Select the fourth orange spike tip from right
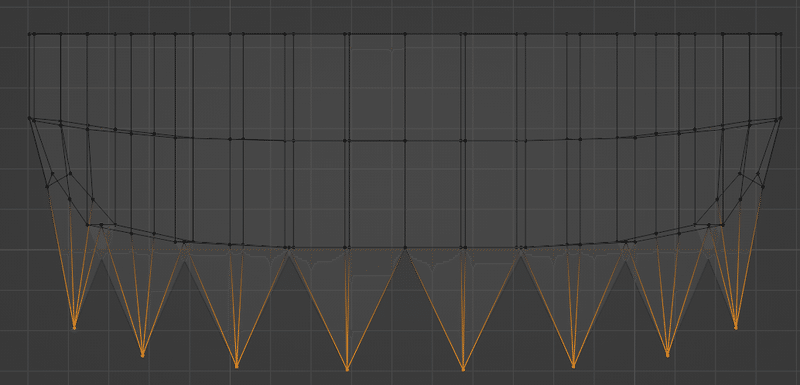Viewport: 800px width, 385px height. coord(463,369)
